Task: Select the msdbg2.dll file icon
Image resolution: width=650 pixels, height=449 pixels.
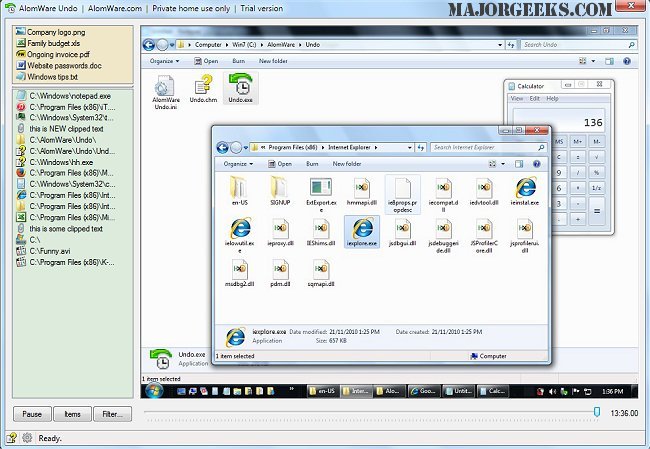Action: click(240, 273)
